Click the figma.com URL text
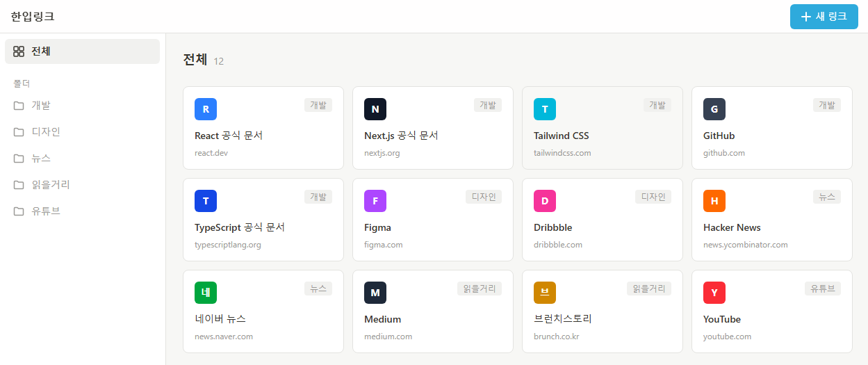This screenshot has width=868, height=365. [x=384, y=245]
